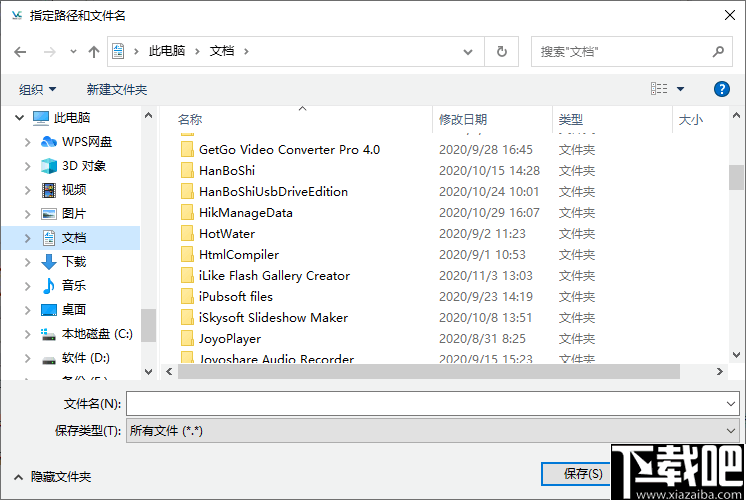Open the address bar history dropdown
This screenshot has width=746, height=500.
click(x=468, y=52)
